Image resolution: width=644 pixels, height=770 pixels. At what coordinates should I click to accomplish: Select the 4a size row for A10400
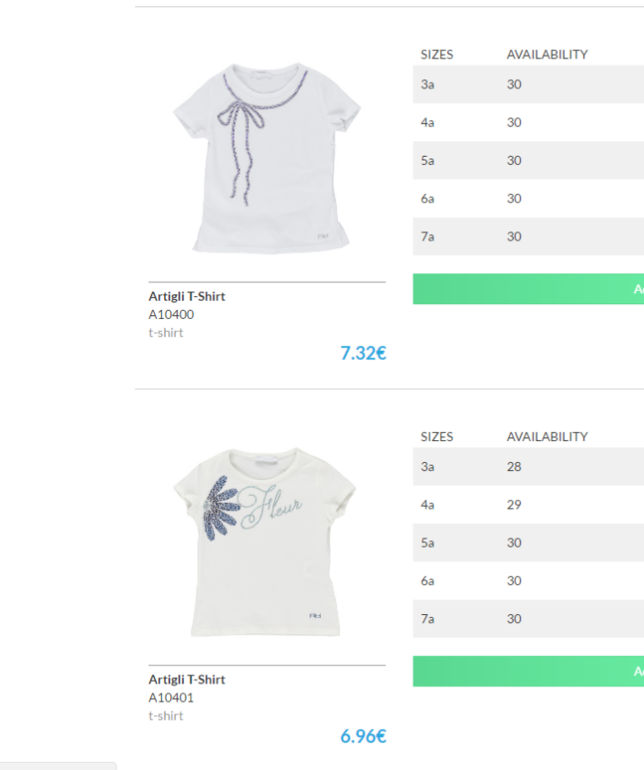coord(529,122)
